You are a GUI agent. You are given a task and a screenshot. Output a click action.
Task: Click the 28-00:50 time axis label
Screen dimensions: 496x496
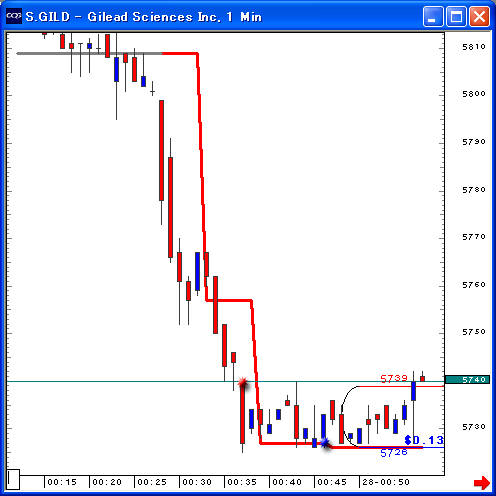[x=386, y=482]
